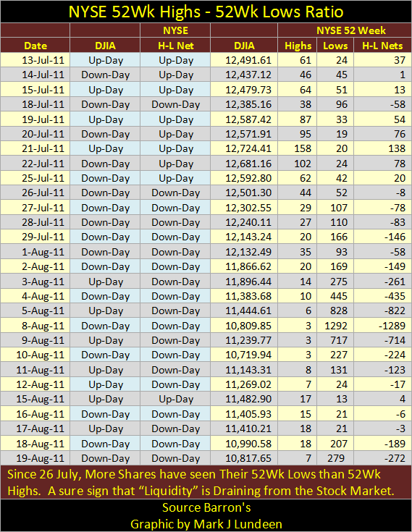Click the chart title text
The width and height of the screenshot is (412, 532).
pos(206,12)
